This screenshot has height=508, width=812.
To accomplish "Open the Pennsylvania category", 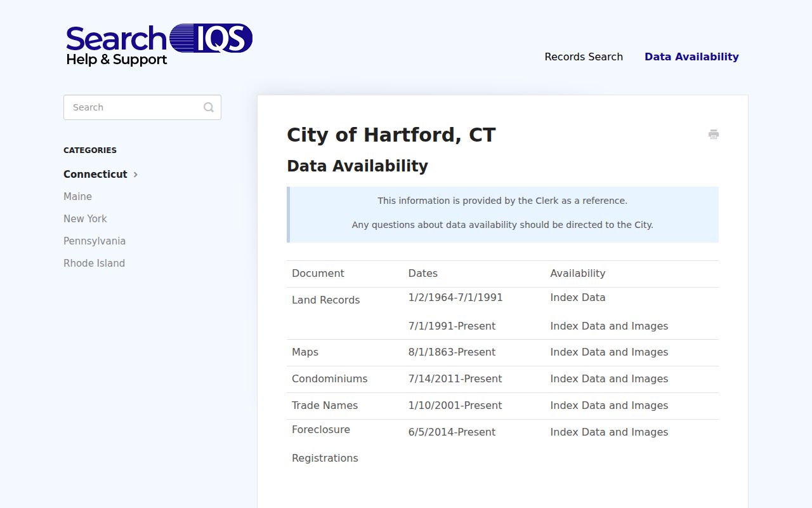I will (95, 241).
